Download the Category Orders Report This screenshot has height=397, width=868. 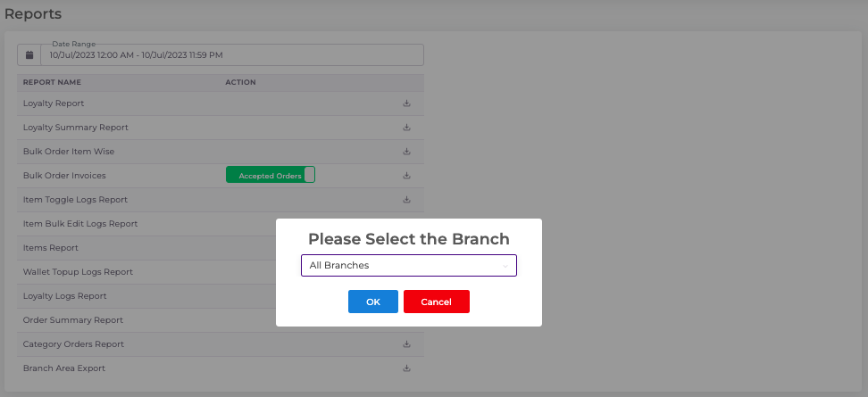406,344
